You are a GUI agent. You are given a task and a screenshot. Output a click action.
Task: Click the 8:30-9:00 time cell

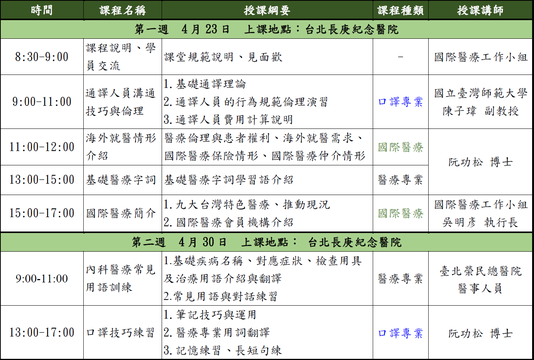click(x=42, y=57)
